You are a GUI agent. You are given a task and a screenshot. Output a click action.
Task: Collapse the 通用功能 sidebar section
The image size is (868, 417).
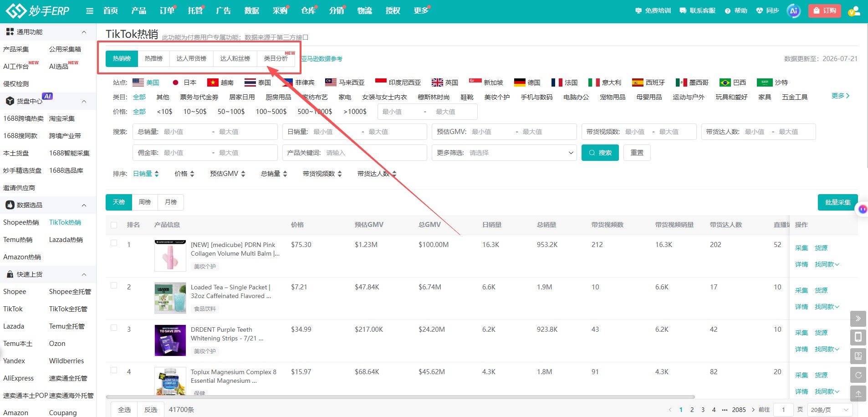(84, 32)
